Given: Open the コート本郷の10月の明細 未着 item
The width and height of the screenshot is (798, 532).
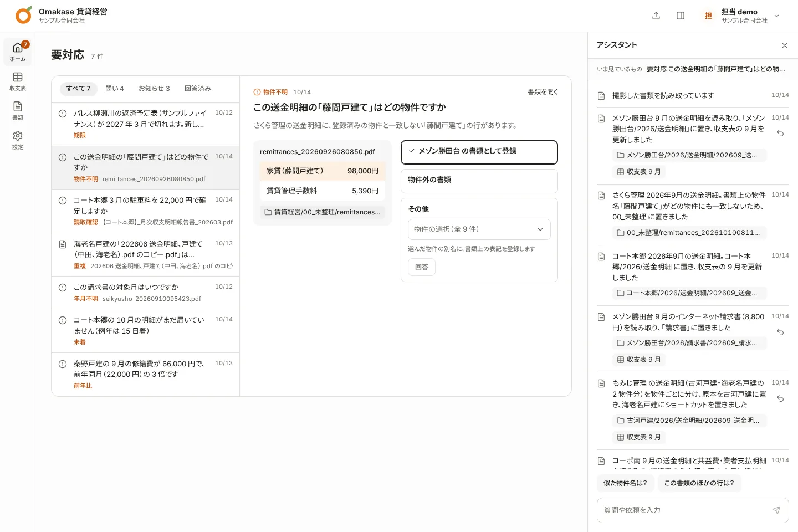Looking at the screenshot, I should 146,331.
